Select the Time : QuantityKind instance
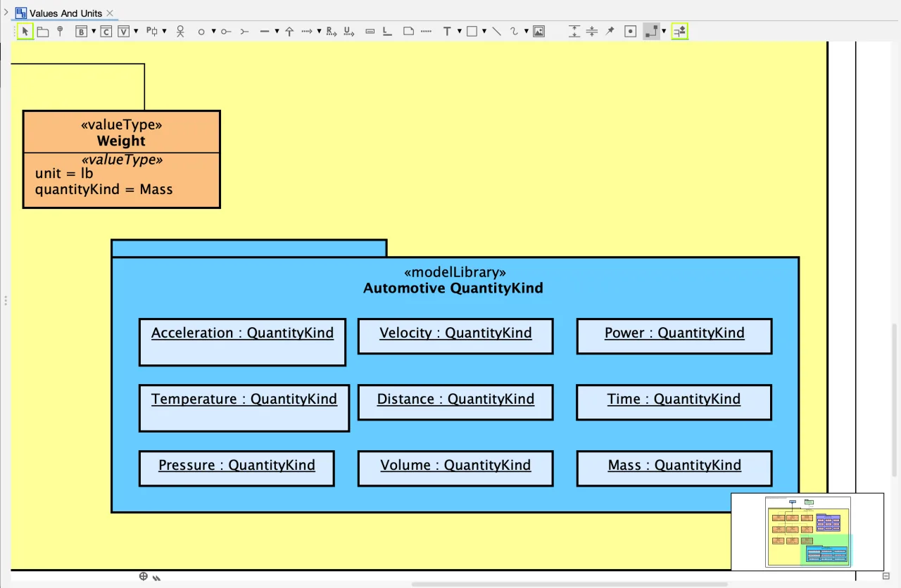 (674, 402)
